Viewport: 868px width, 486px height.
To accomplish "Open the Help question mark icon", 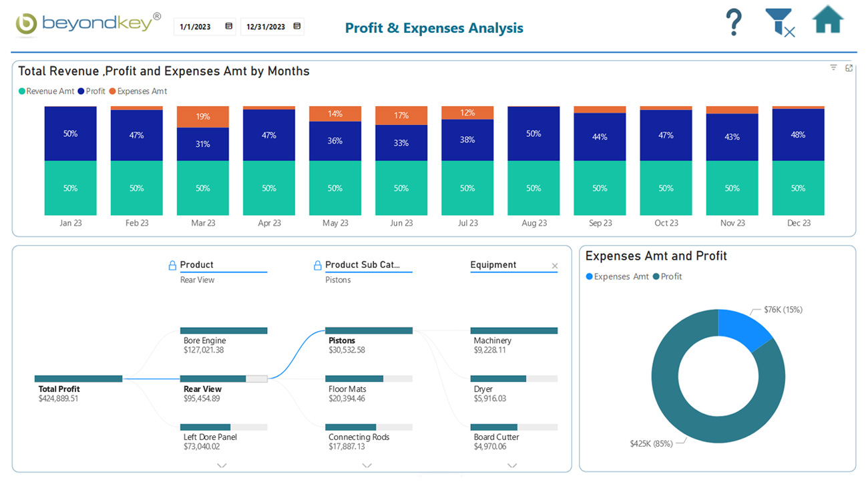I will 734,21.
